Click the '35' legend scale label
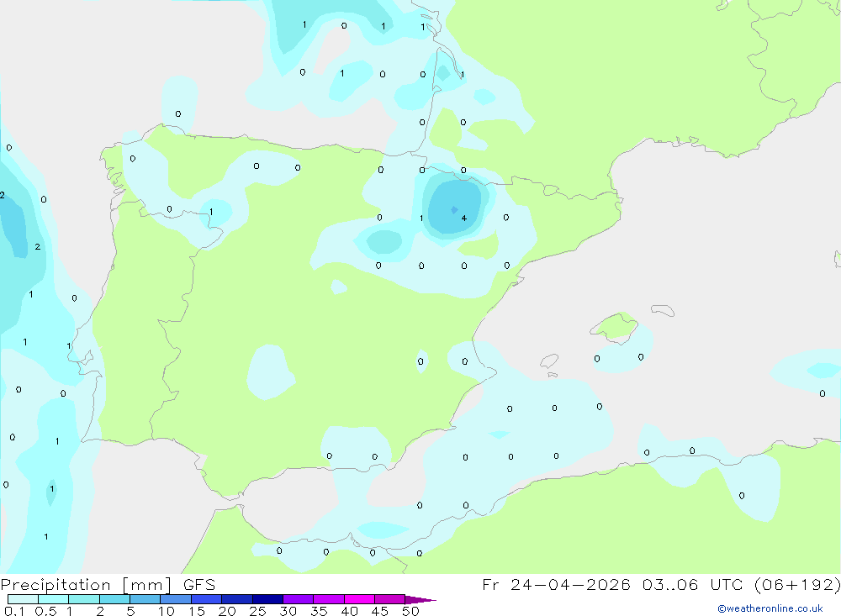841x616 pixels. click(319, 611)
